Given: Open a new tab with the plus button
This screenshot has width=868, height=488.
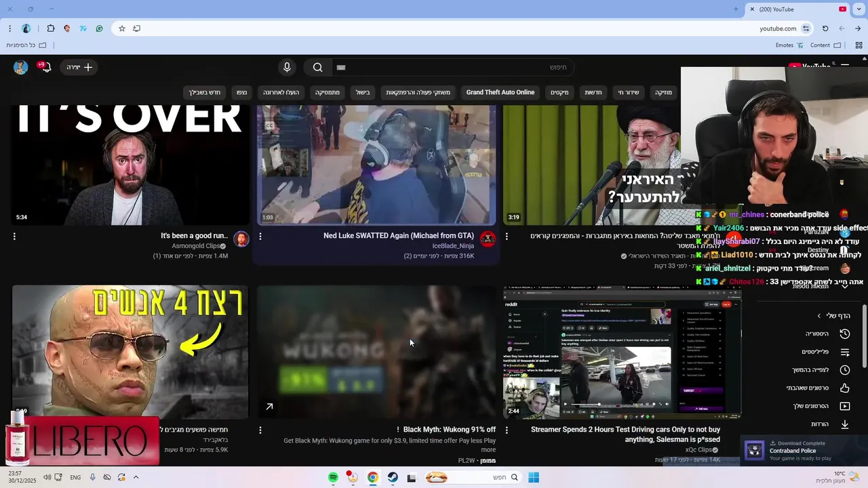Looking at the screenshot, I should [736, 9].
